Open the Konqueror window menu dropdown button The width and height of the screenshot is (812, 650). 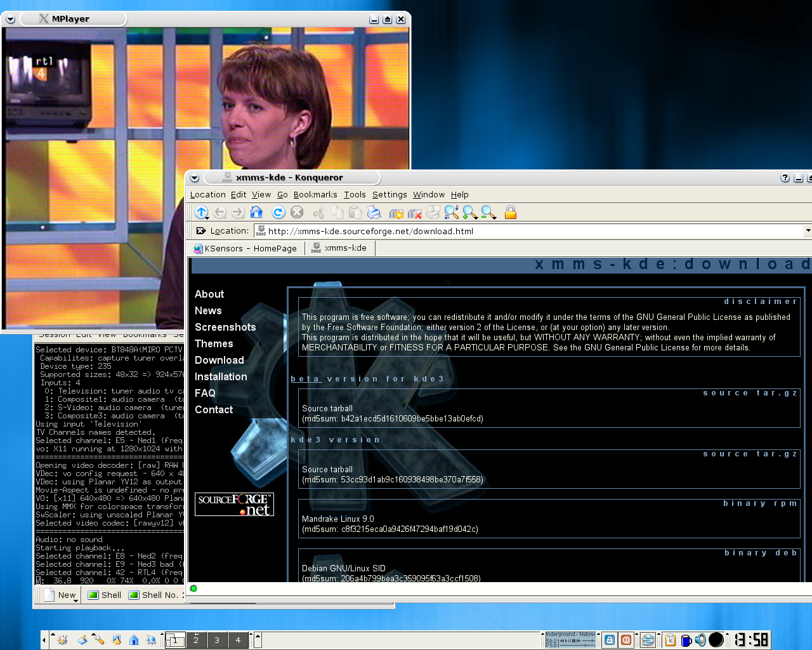tap(195, 178)
